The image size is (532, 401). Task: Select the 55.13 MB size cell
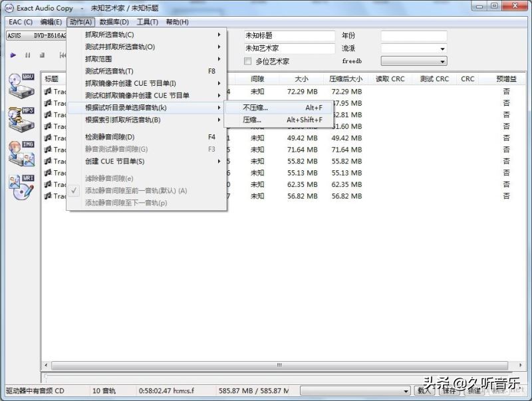pos(303,173)
